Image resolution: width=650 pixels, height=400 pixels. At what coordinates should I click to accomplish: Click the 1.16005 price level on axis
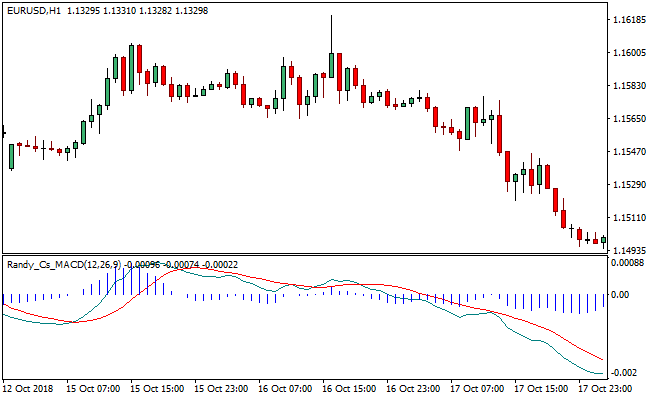coord(628,53)
